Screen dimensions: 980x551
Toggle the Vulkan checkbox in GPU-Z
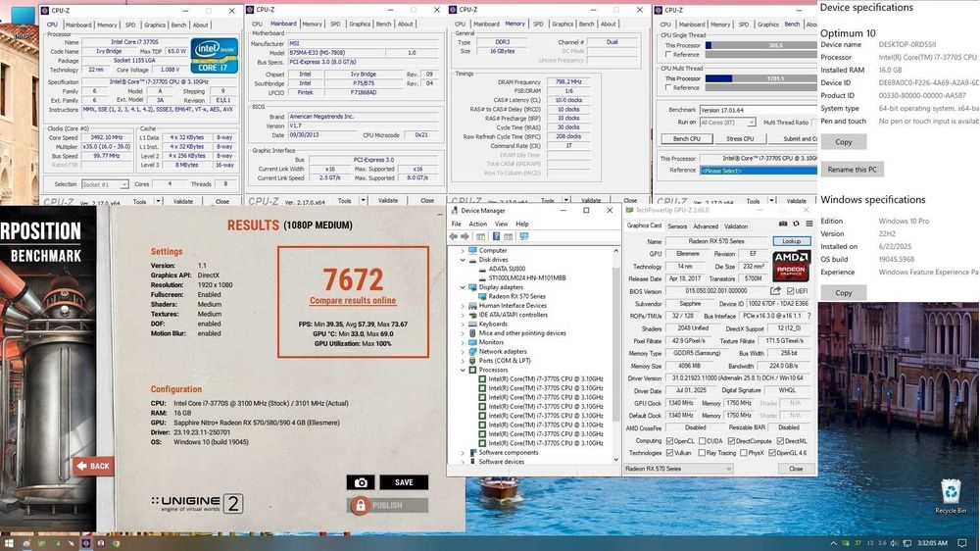click(670, 453)
